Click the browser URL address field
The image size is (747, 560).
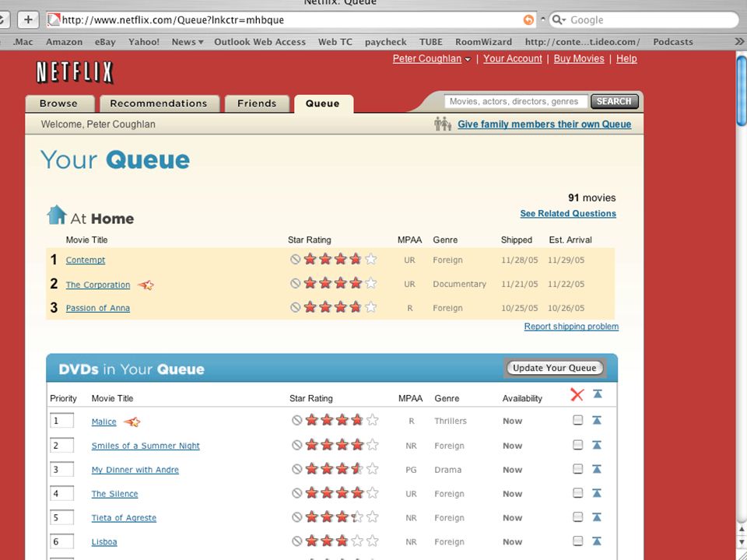290,20
